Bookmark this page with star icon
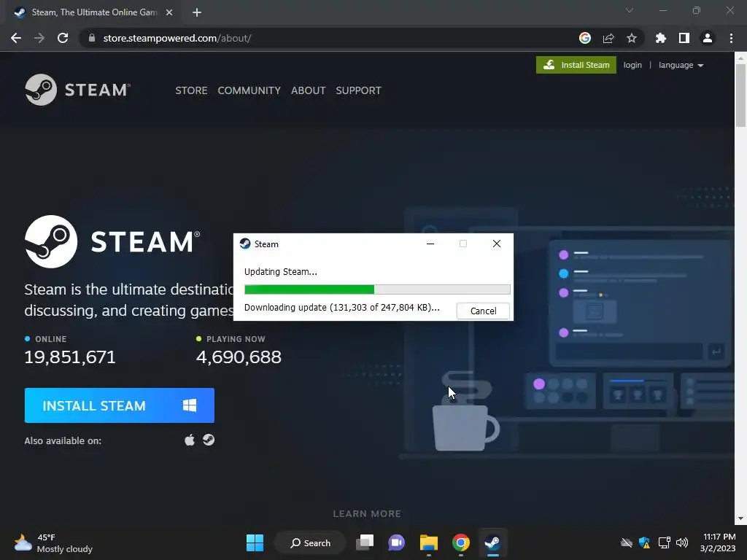The width and height of the screenshot is (747, 560). (632, 38)
